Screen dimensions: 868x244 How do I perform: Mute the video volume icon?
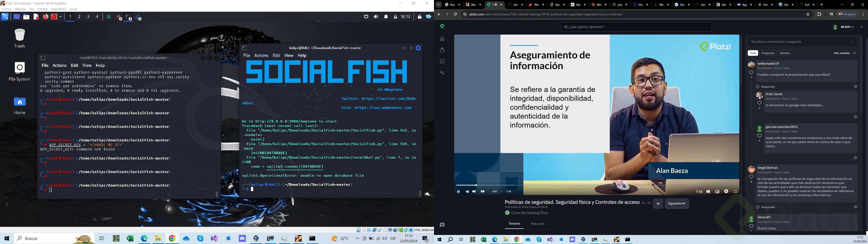[x=467, y=191]
